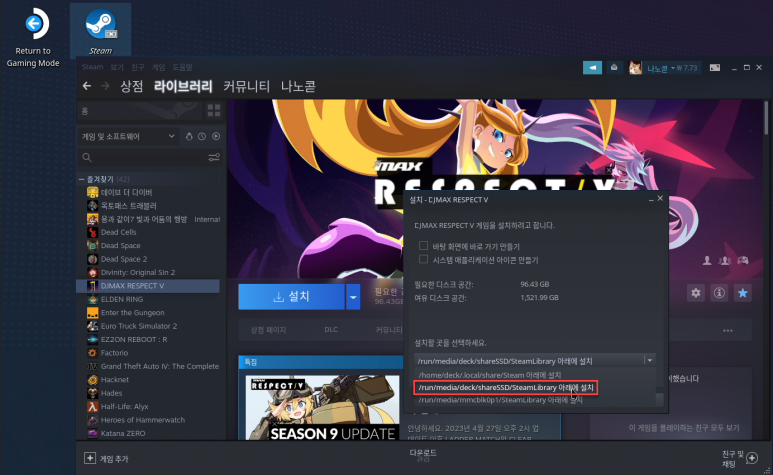Open the 게임 및 소프트웨어 dropdown
This screenshot has width=773, height=475.
pos(128,136)
